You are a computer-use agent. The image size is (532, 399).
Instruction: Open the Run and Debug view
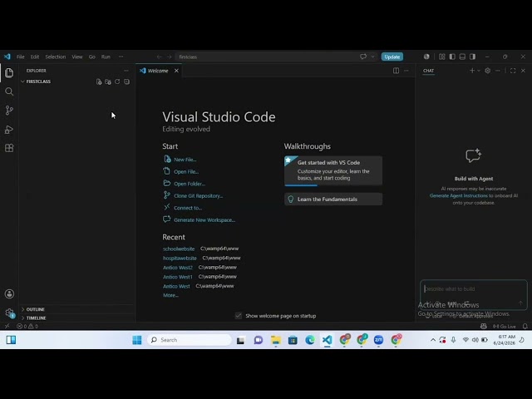[9, 130]
